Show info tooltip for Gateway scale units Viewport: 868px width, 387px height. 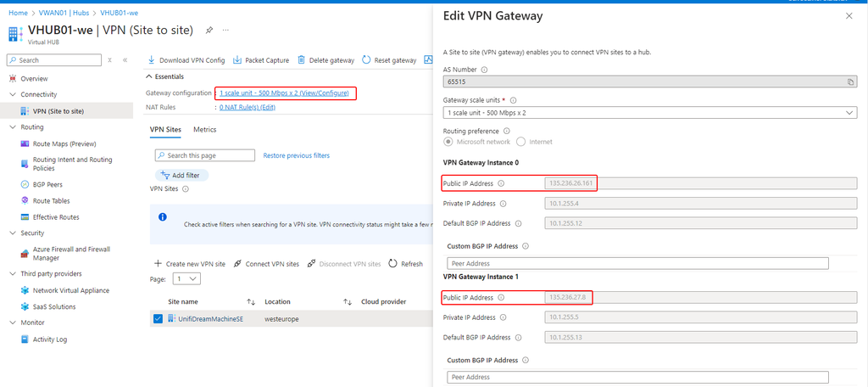[513, 100]
